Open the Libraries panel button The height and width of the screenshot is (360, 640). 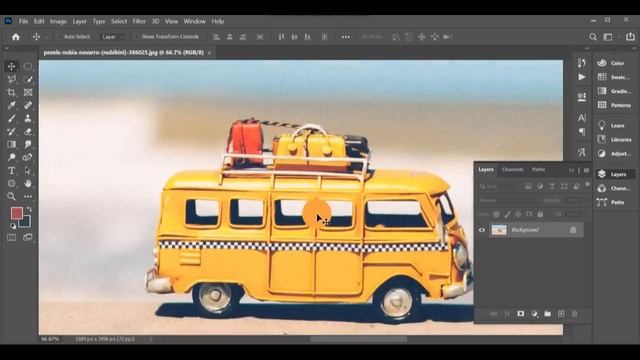tap(615, 140)
